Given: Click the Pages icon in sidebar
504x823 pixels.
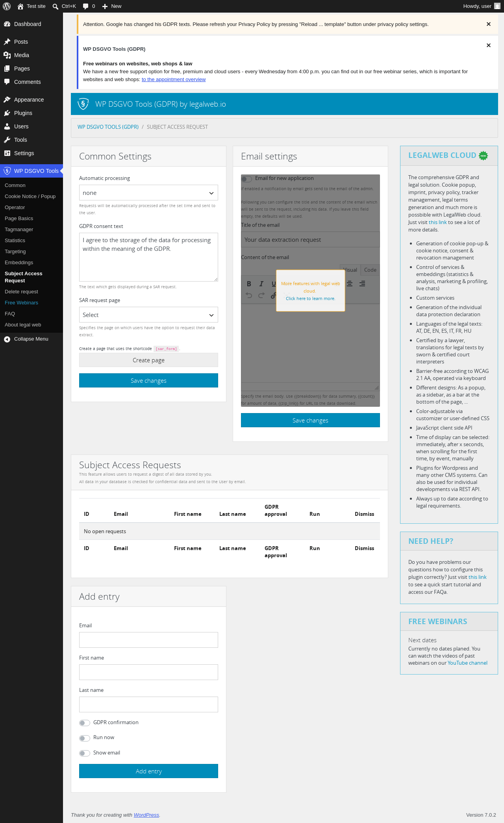Looking at the screenshot, I should click(x=7, y=69).
